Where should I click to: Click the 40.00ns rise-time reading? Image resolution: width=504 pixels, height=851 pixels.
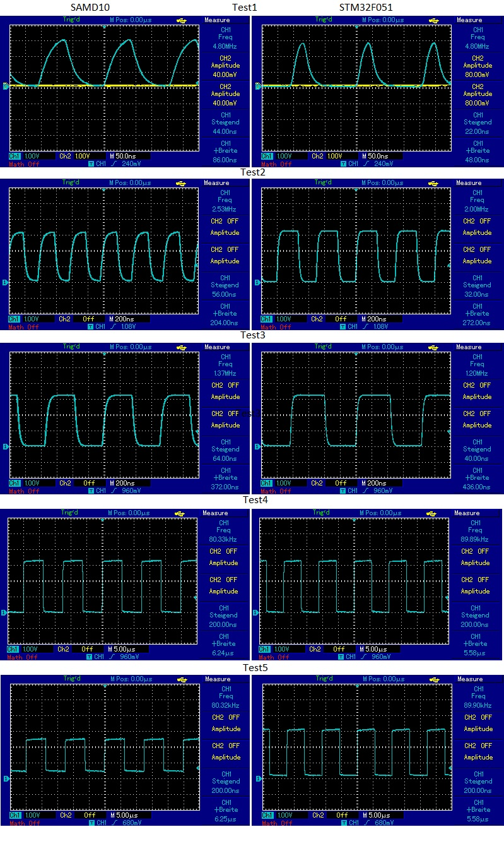pyautogui.click(x=477, y=458)
